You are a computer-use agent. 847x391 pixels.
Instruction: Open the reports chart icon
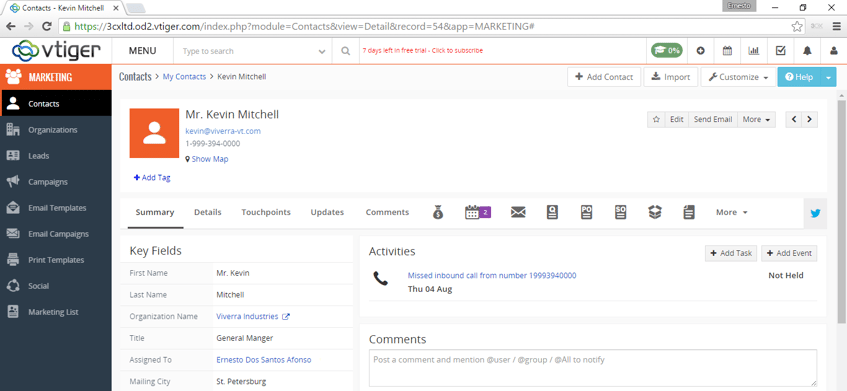point(754,51)
